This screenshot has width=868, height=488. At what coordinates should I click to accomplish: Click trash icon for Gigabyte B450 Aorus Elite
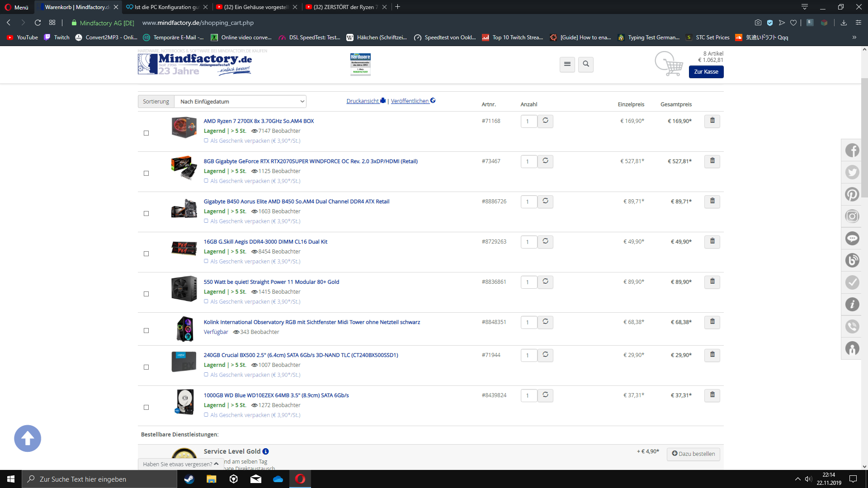(712, 202)
